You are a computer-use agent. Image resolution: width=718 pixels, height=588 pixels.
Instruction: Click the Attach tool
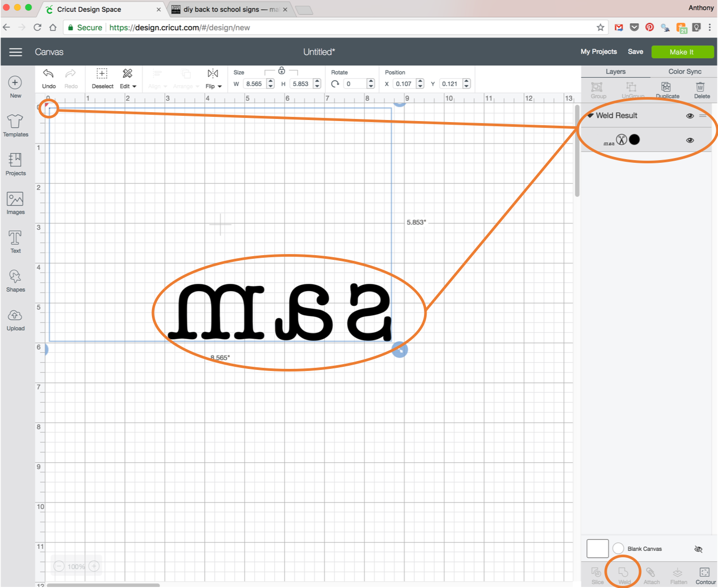pyautogui.click(x=651, y=575)
